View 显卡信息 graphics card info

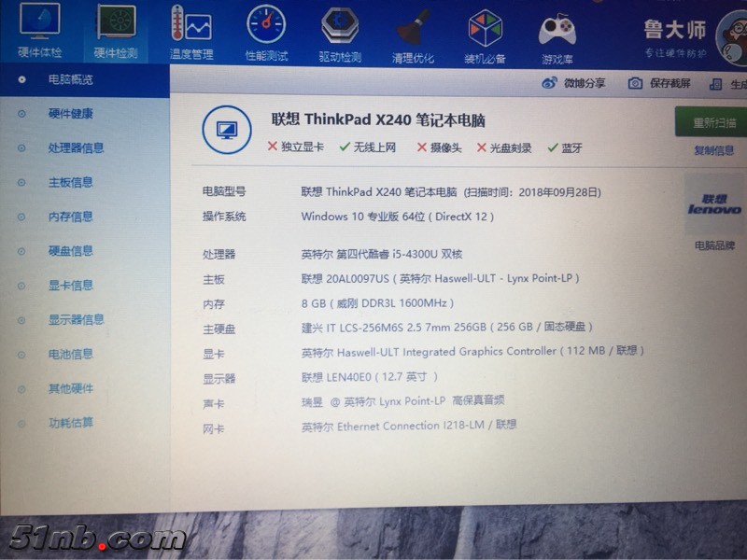(x=71, y=285)
